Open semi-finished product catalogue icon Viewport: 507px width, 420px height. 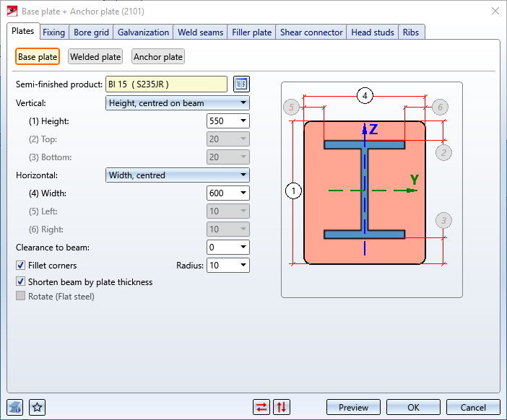[x=241, y=84]
